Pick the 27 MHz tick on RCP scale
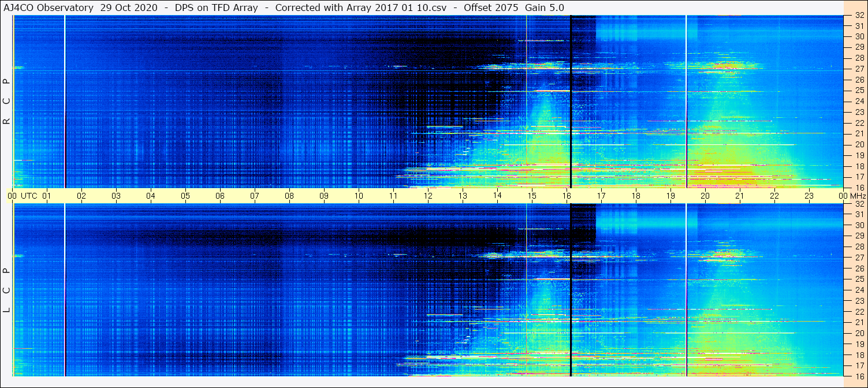The height and width of the screenshot is (388, 868). click(859, 69)
